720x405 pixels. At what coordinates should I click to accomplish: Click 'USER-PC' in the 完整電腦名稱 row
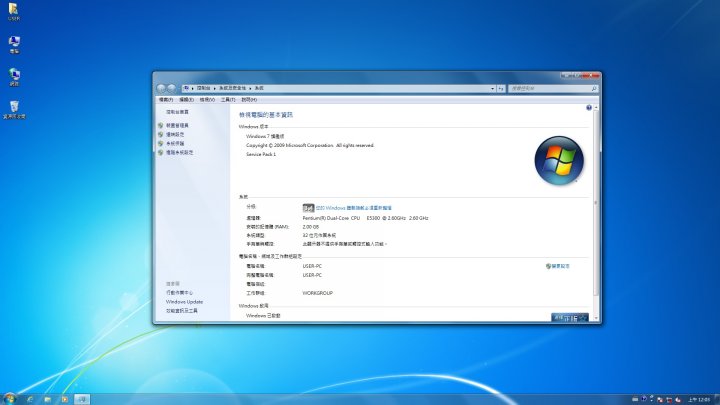pos(312,275)
